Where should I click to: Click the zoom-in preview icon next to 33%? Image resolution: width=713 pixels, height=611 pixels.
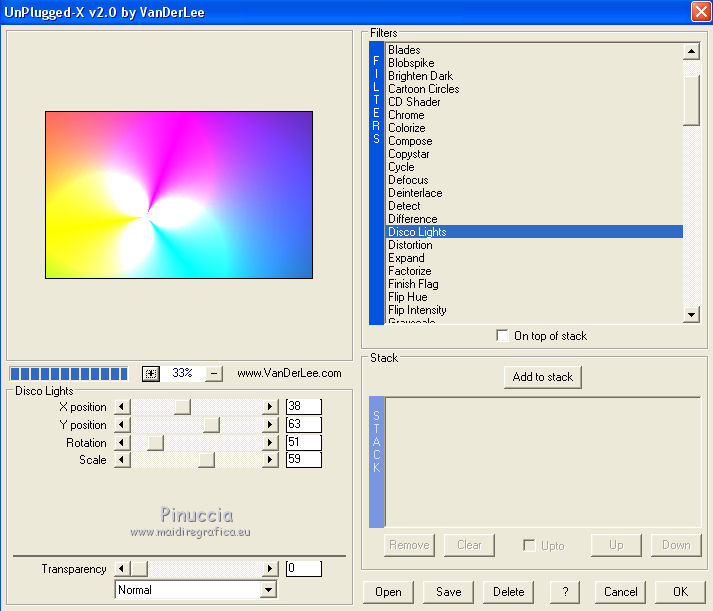click(x=151, y=374)
